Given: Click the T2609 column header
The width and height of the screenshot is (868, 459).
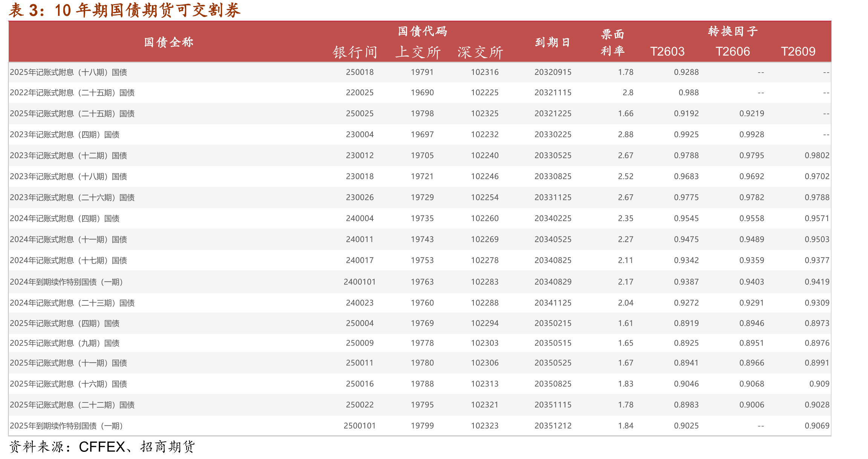Looking at the screenshot, I should (798, 51).
